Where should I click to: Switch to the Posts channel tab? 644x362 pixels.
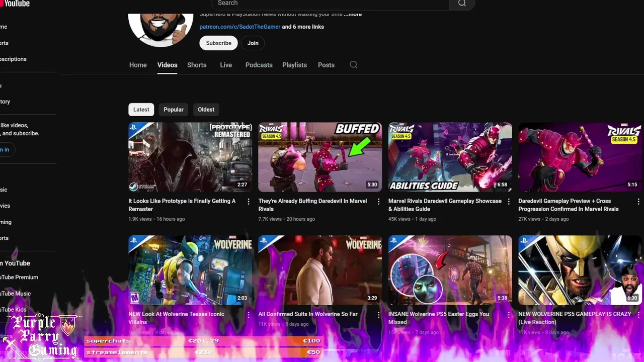click(326, 65)
